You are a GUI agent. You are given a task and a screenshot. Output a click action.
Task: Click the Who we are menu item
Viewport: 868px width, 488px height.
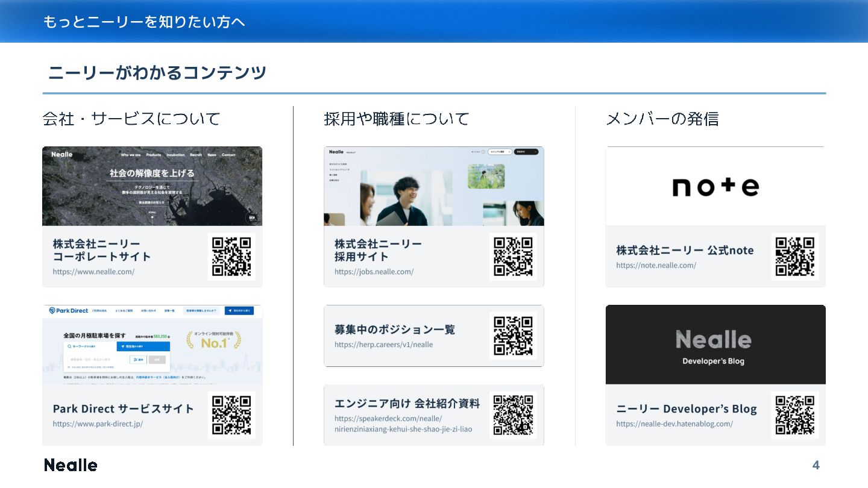point(131,155)
